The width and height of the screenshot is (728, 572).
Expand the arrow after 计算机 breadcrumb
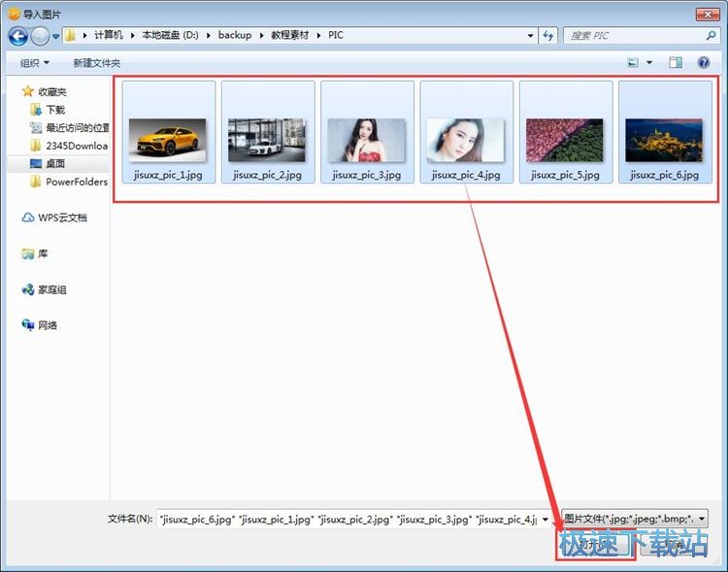pos(132,35)
